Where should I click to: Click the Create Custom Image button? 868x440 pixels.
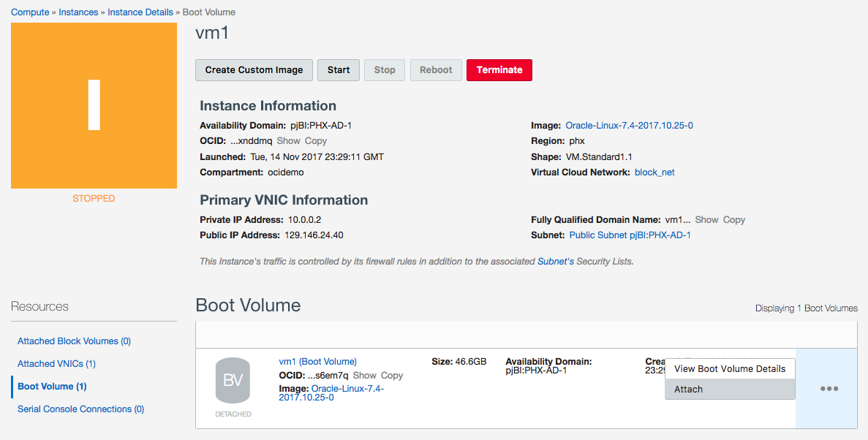254,70
